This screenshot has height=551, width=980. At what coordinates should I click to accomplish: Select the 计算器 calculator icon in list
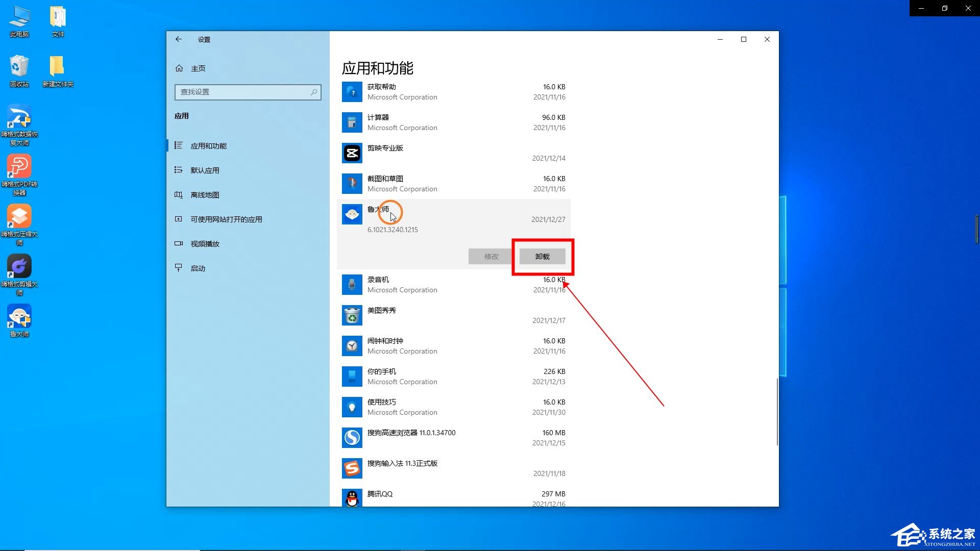click(x=352, y=122)
